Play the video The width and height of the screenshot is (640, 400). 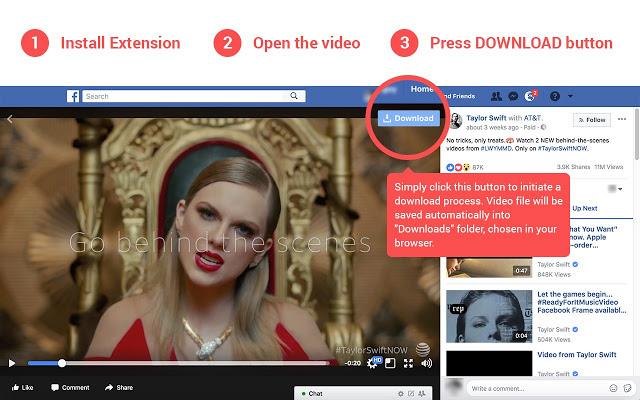tap(12, 363)
